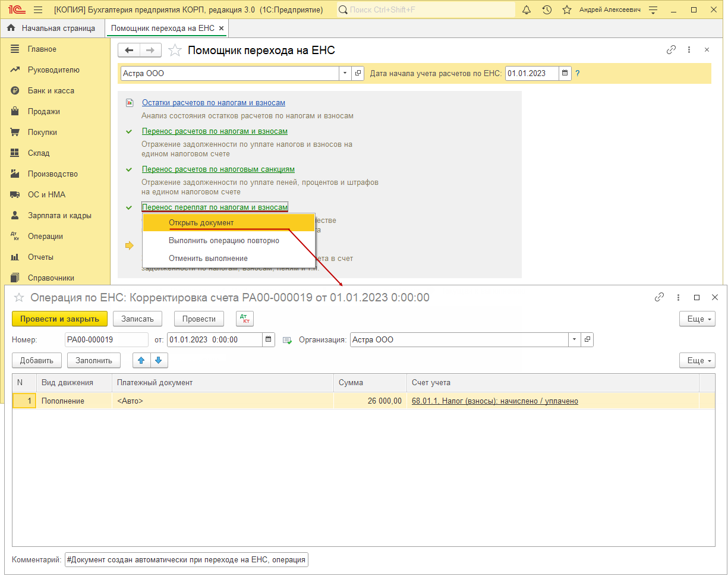Click the home icon of Начальная страница
728x576 pixels.
pyautogui.click(x=11, y=28)
